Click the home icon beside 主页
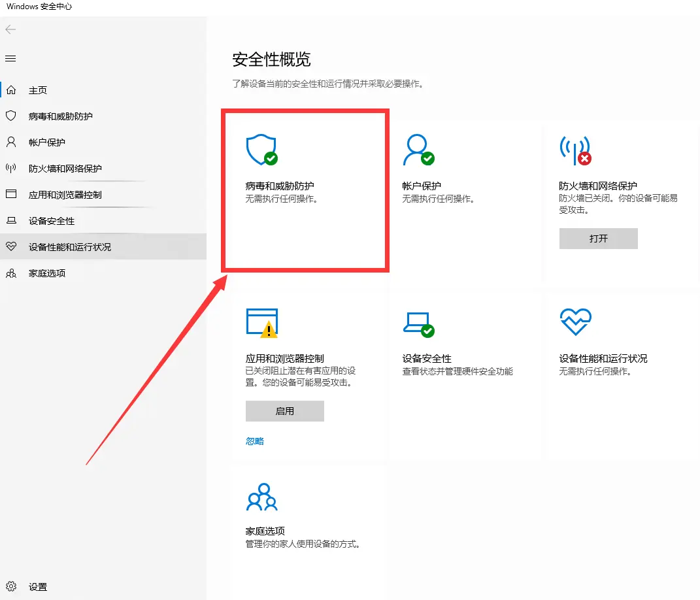 [11, 90]
